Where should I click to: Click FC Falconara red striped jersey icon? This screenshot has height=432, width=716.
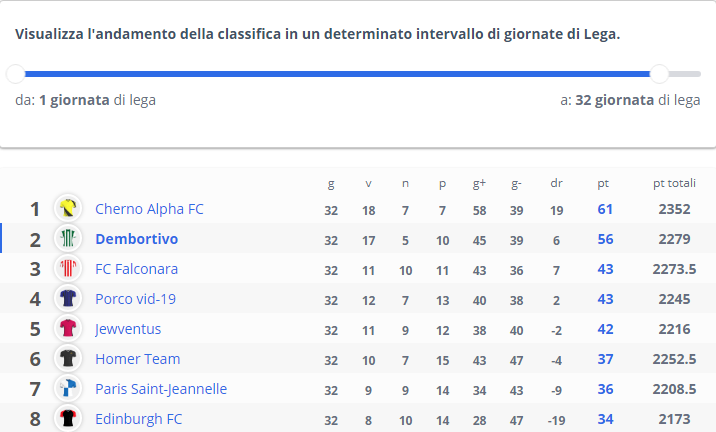(68, 269)
